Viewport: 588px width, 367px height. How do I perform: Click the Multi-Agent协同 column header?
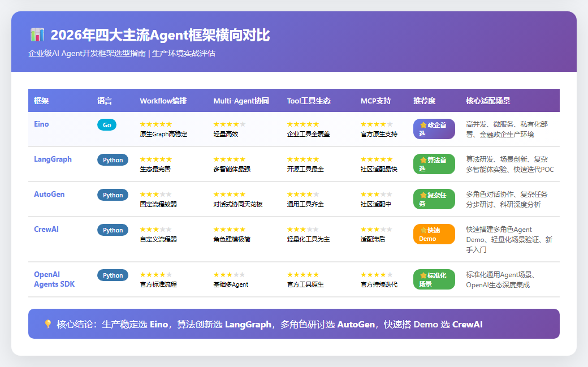[241, 101]
